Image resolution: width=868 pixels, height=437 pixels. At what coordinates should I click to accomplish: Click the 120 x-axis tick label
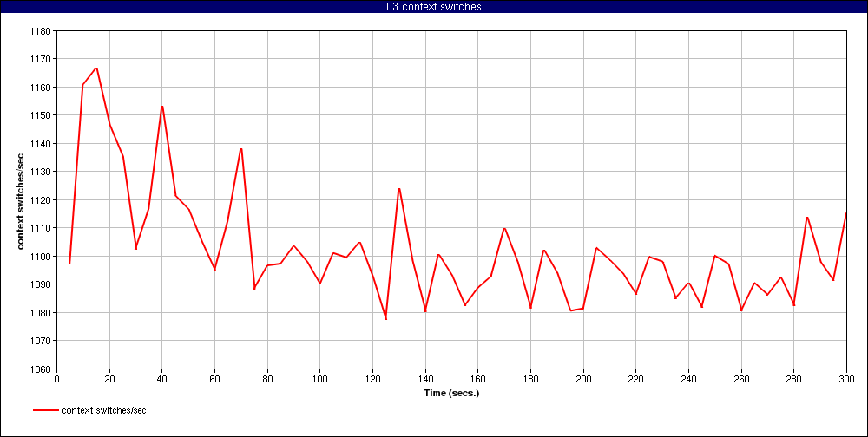[x=372, y=380]
